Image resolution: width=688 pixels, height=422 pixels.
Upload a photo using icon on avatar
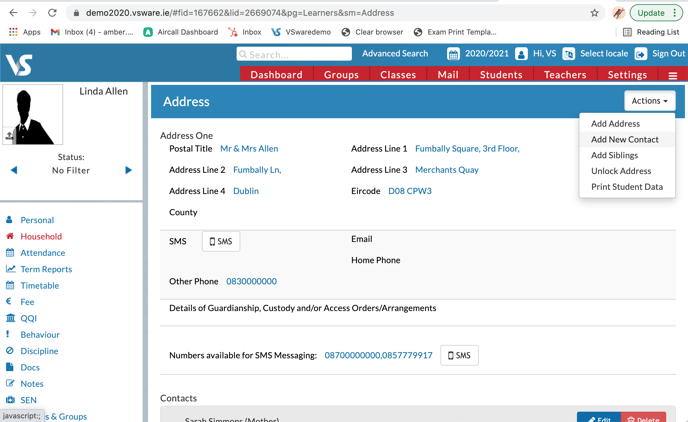coord(9,136)
